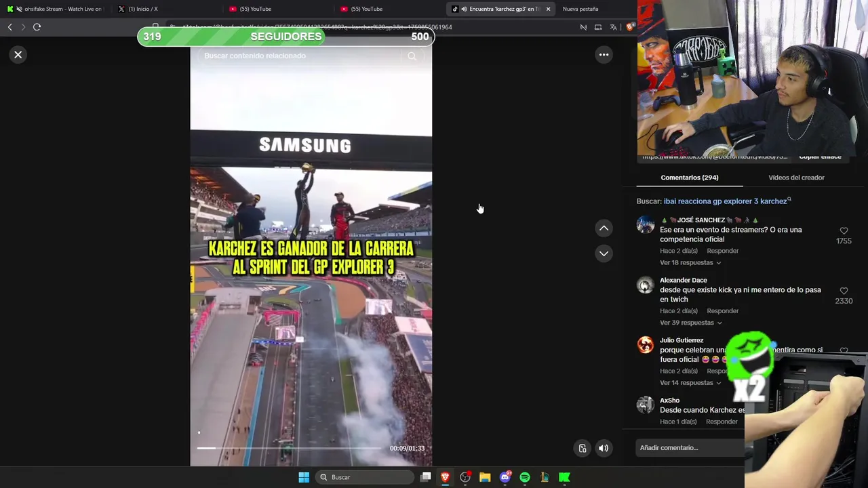Click the address bar URL text
Viewport: 868px width, 488px height.
click(x=317, y=27)
